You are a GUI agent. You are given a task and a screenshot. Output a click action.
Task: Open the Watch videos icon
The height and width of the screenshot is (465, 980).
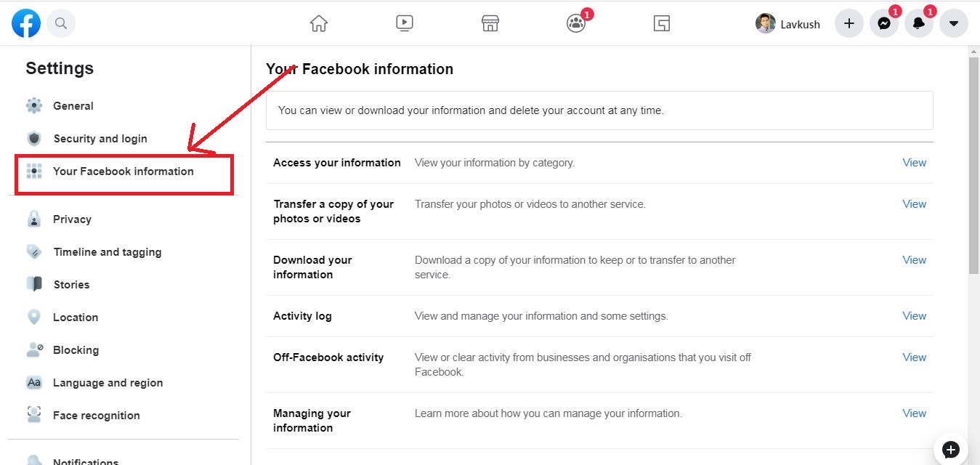(x=405, y=23)
